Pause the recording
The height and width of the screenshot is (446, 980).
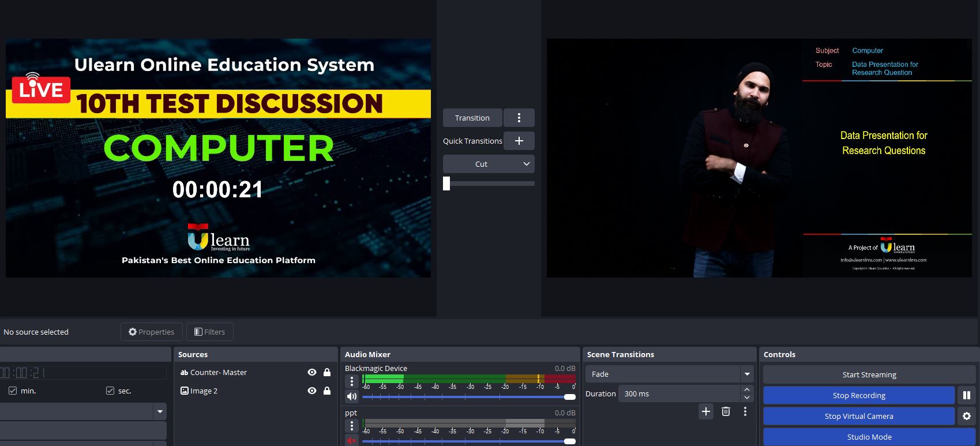967,395
